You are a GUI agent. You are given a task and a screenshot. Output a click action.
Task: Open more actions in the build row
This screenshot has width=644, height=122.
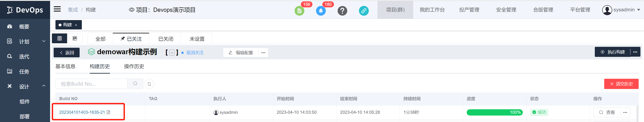click(x=625, y=112)
